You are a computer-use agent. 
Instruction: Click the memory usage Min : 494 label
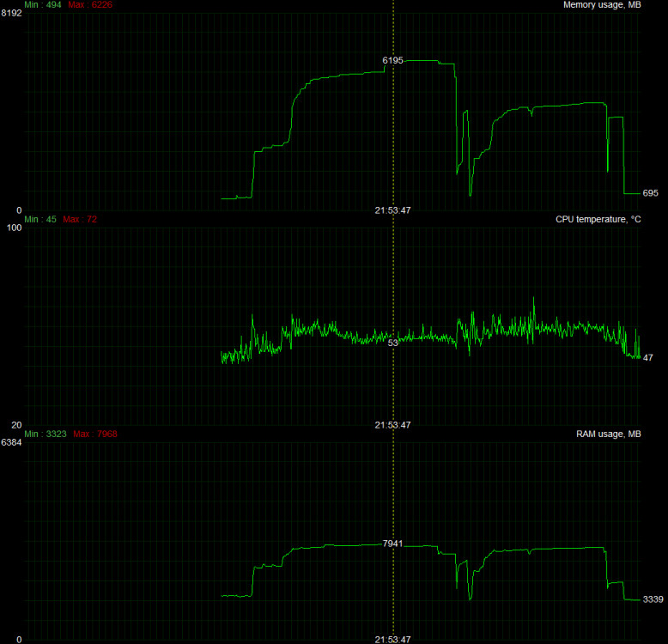43,4
